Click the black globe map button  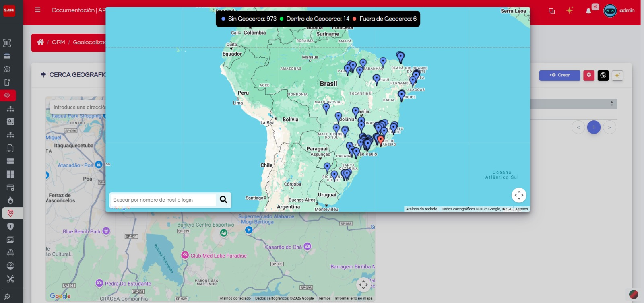click(603, 75)
